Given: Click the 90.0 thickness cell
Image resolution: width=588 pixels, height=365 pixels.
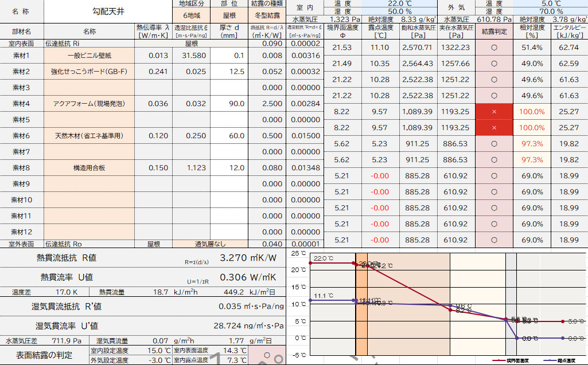Looking at the screenshot, I should [229, 104].
